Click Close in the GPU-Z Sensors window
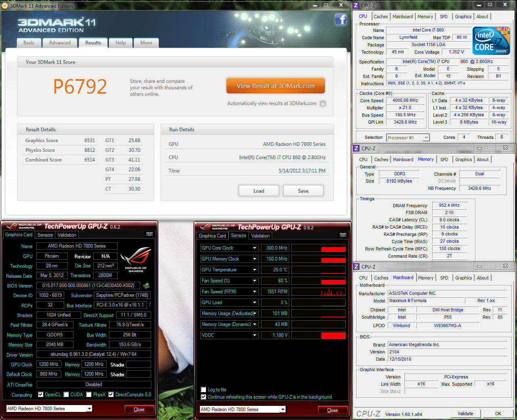This screenshot has height=420, width=517. click(x=332, y=410)
